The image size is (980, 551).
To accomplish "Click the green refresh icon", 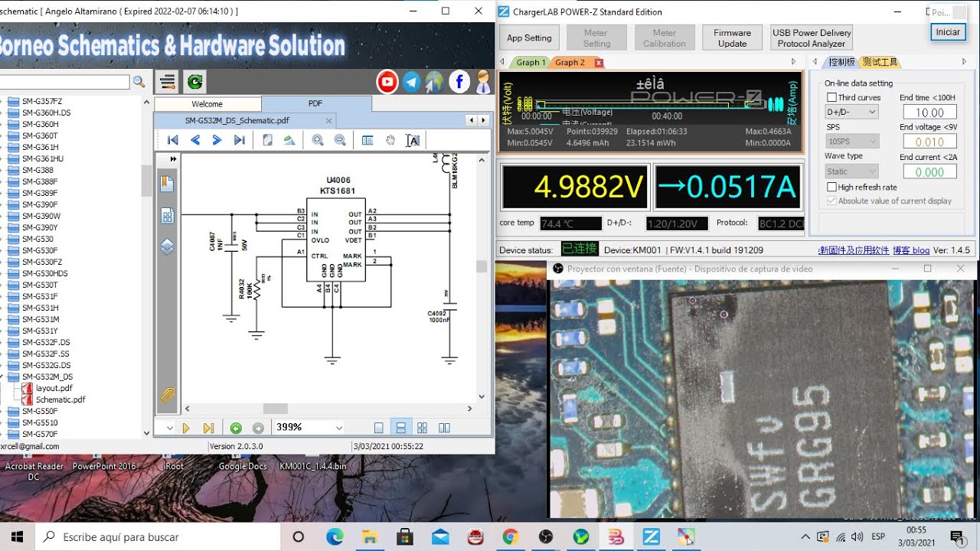I will tap(194, 82).
